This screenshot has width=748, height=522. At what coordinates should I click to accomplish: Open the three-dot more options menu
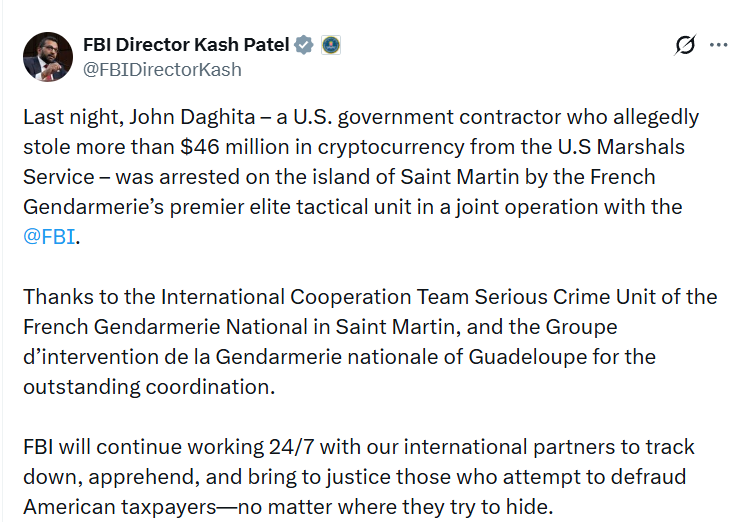tap(718, 45)
